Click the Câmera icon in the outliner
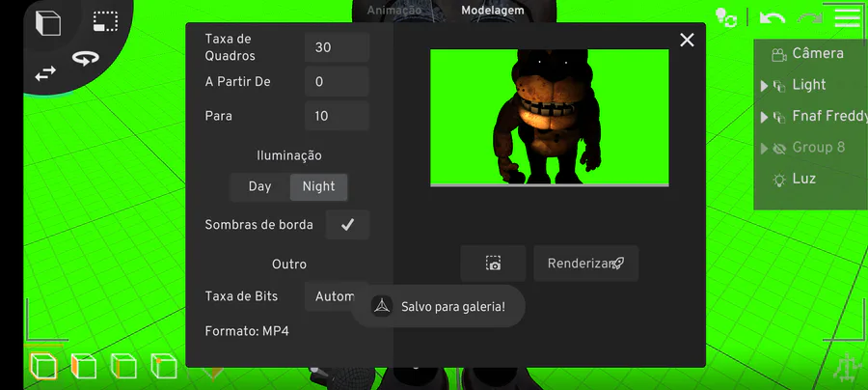 point(779,54)
